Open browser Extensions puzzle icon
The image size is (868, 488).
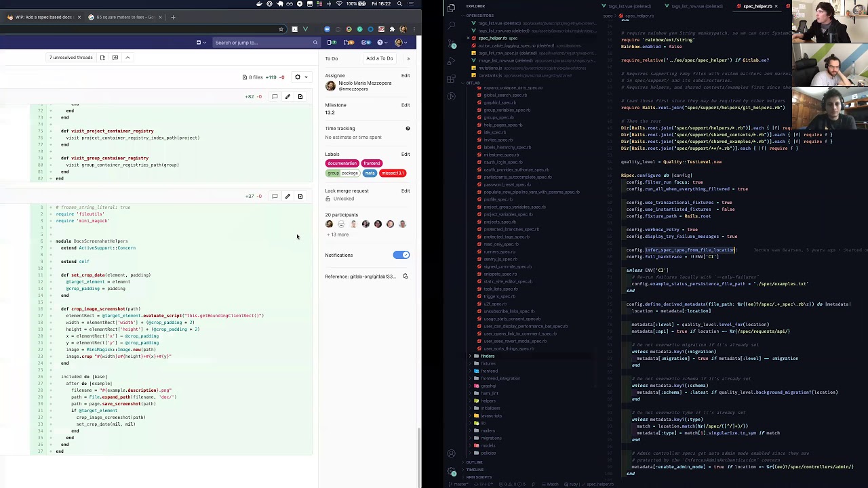click(392, 29)
